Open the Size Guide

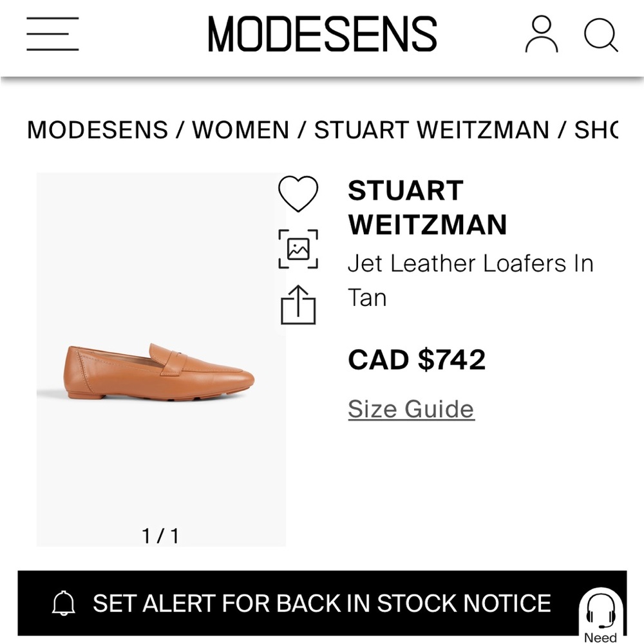[410, 408]
